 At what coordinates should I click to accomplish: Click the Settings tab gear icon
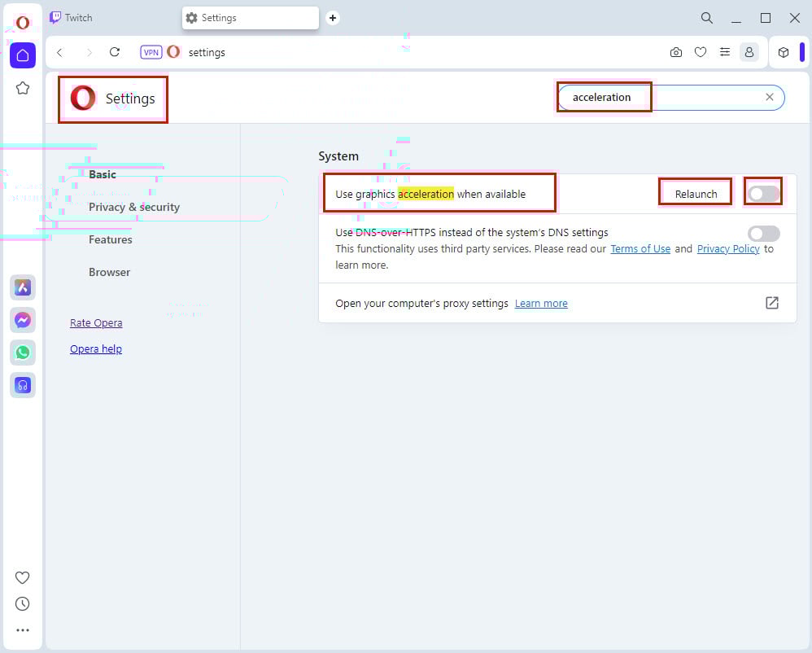click(x=191, y=18)
